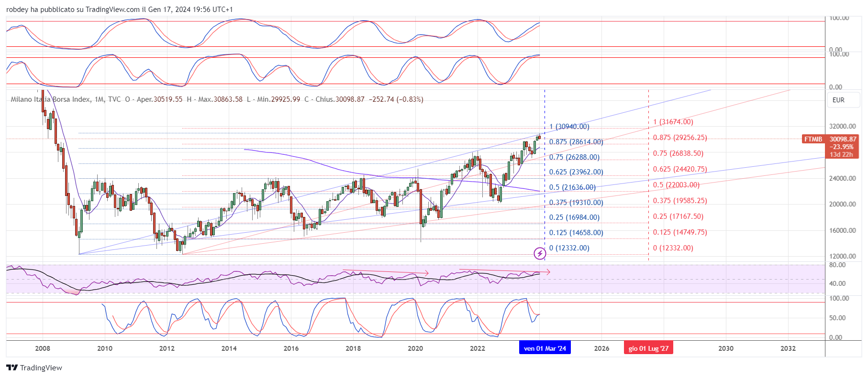Click the 80.00 RSI axis label

click(x=837, y=265)
